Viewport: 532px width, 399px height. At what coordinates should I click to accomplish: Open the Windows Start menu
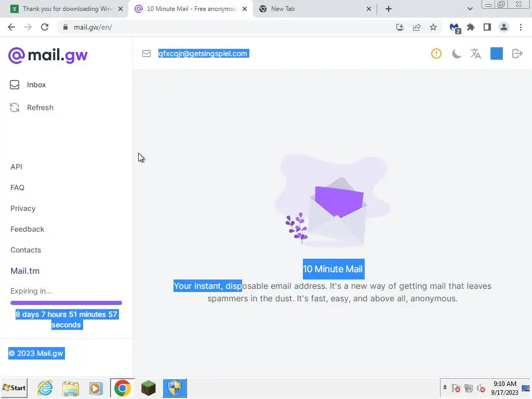click(x=14, y=388)
